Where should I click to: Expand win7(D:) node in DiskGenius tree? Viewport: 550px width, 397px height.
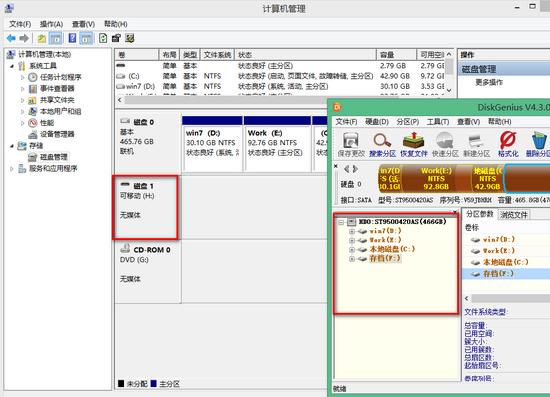click(x=351, y=231)
